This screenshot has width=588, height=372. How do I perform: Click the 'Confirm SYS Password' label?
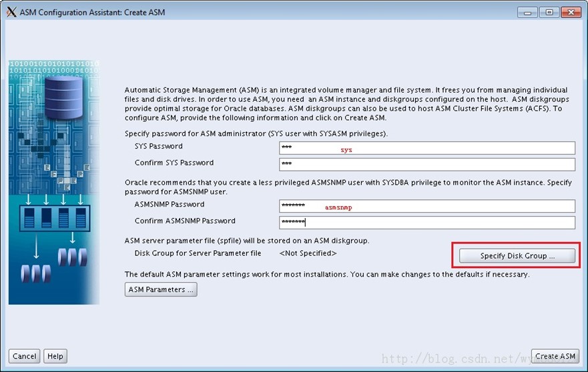click(x=174, y=163)
